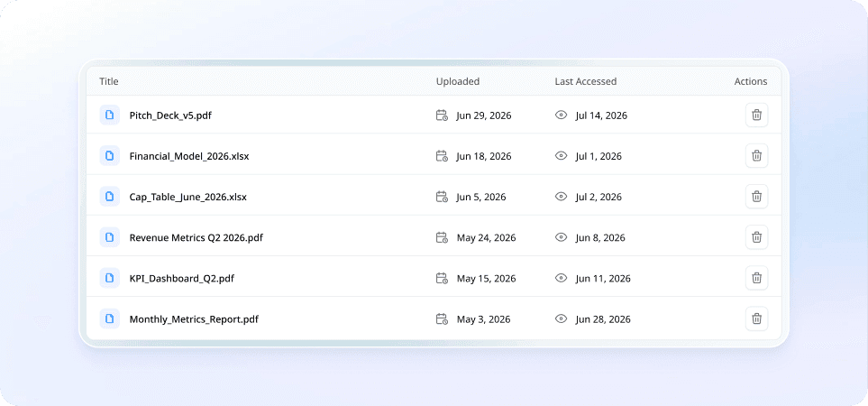
Task: Click uploaded date Jun 18, 2026
Action: click(484, 156)
